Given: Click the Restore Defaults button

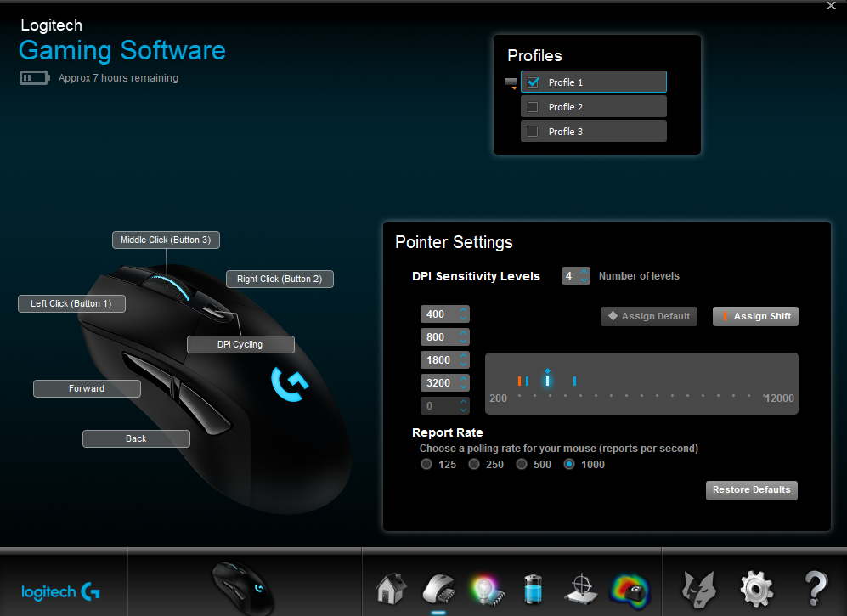Looking at the screenshot, I should tap(751, 490).
